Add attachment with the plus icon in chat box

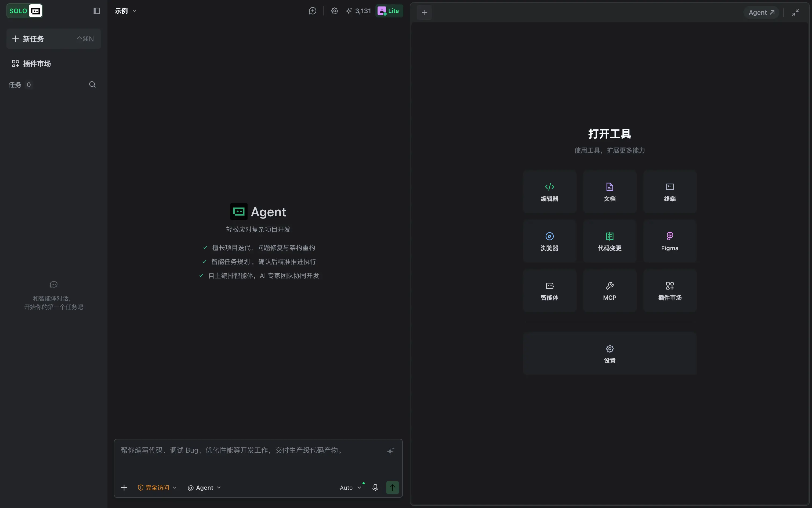pyautogui.click(x=124, y=488)
